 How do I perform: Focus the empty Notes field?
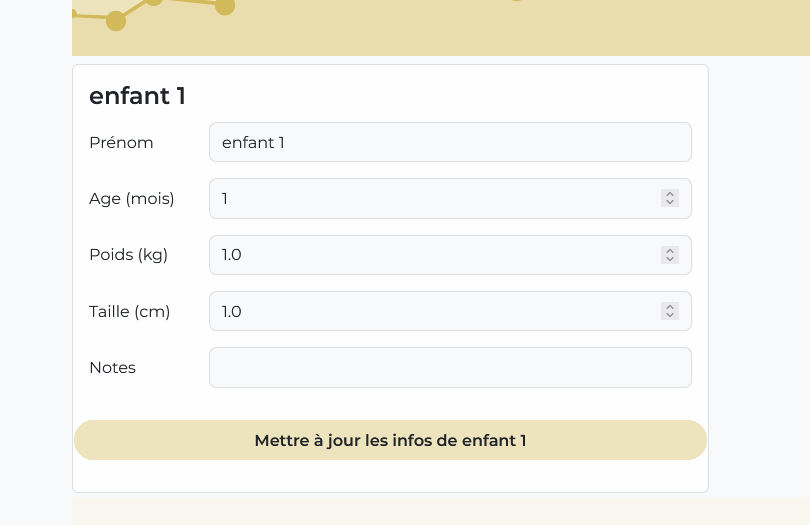tap(450, 367)
